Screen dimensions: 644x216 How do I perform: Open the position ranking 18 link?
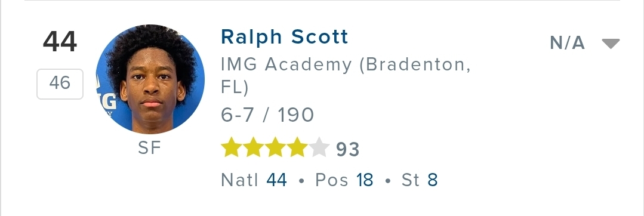364,180
